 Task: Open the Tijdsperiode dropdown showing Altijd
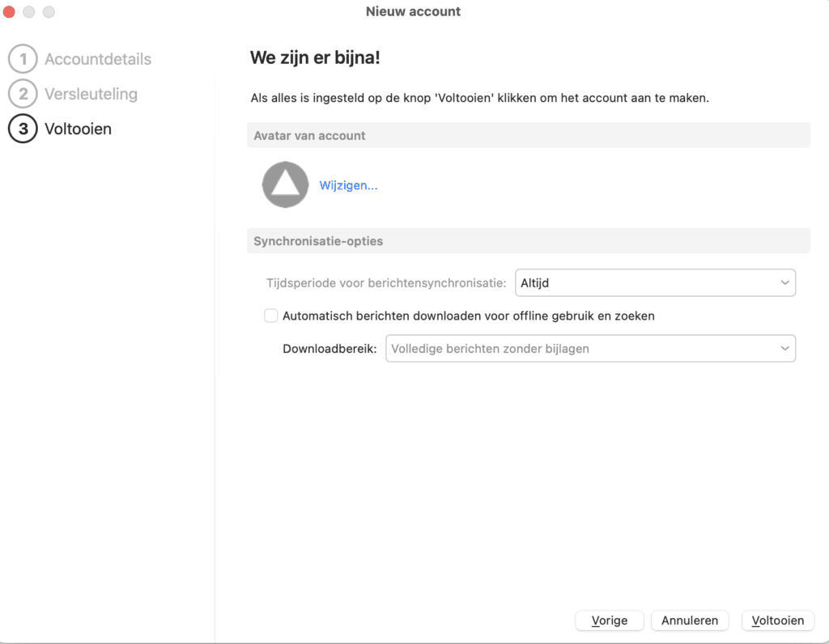648,283
